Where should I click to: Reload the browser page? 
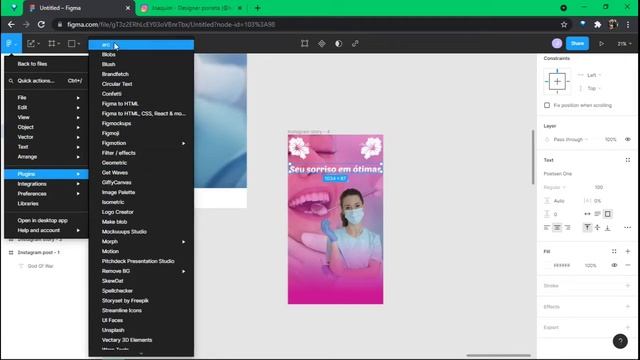(x=41, y=24)
